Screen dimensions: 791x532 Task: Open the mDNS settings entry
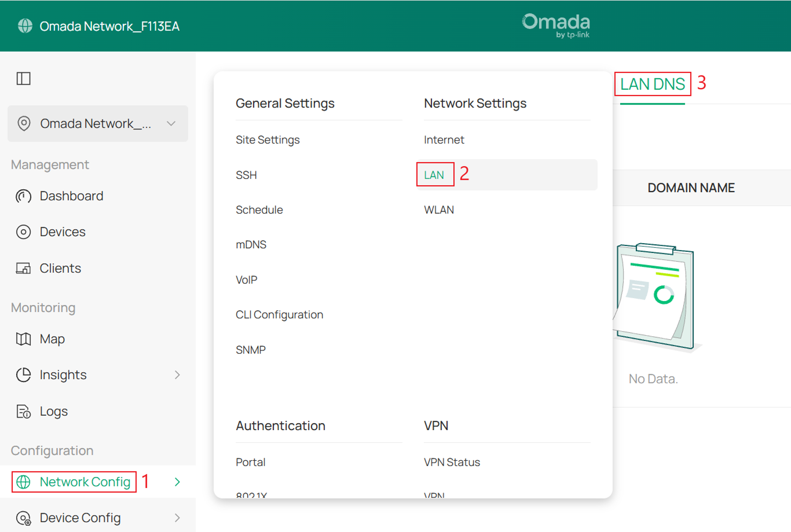pos(251,244)
